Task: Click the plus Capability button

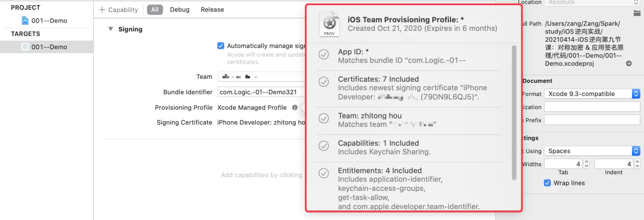Action: click(x=118, y=9)
